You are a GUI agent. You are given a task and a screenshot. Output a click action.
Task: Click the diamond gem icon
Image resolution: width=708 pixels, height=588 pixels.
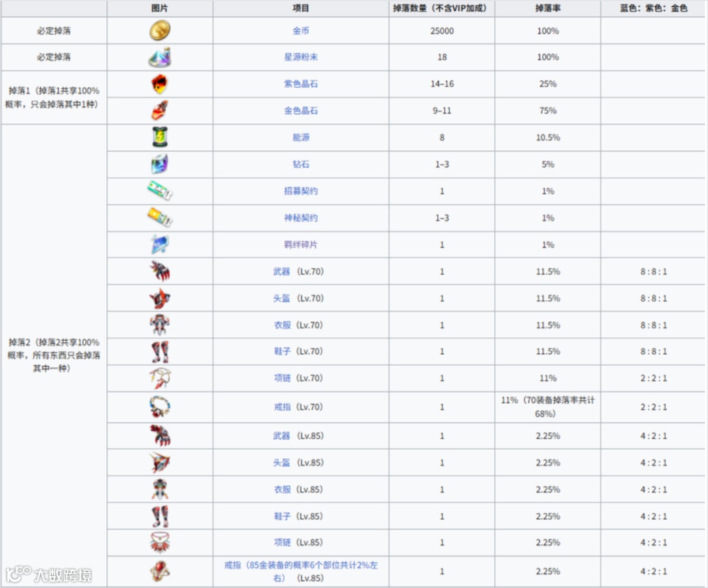(160, 164)
